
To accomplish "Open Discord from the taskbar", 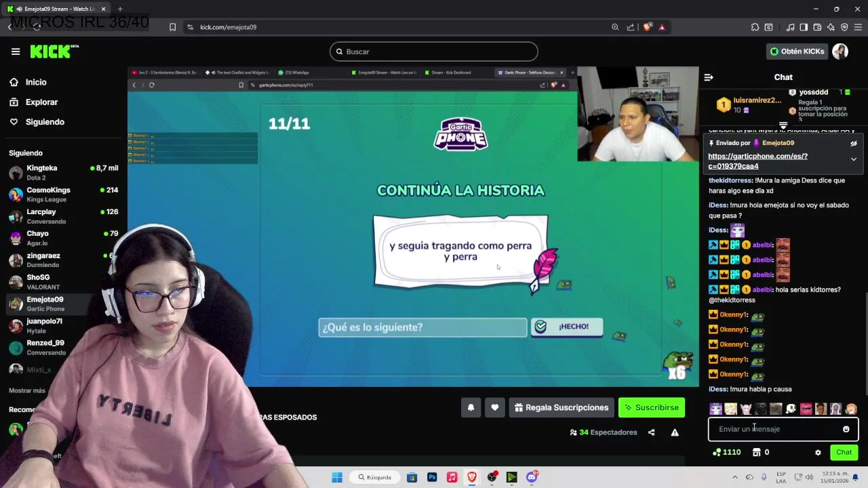I will pyautogui.click(x=532, y=477).
